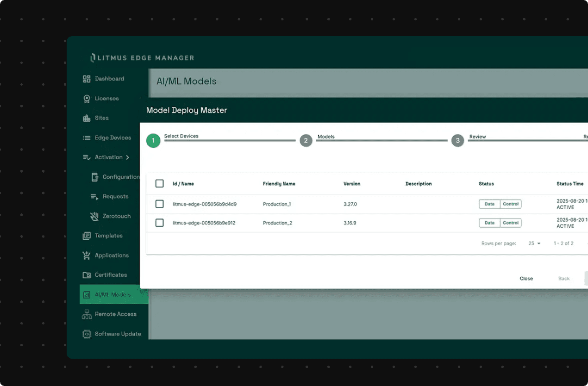Screen dimensions: 588x386
Task: Check the select-all checkbox in the table header
Action: click(159, 183)
